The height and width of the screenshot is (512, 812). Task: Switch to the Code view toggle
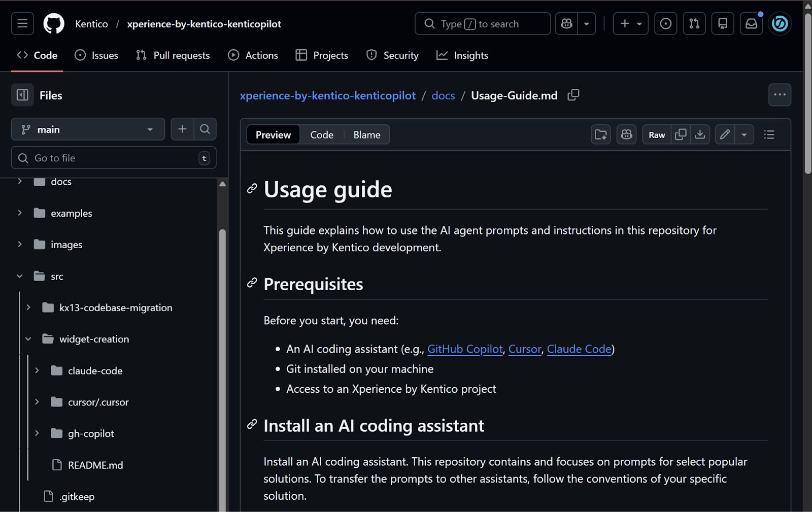click(x=322, y=135)
